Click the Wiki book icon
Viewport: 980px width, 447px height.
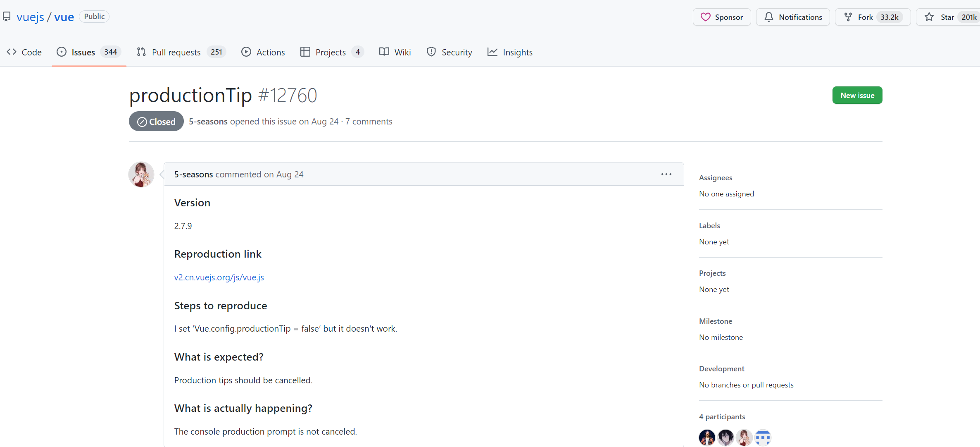(384, 52)
